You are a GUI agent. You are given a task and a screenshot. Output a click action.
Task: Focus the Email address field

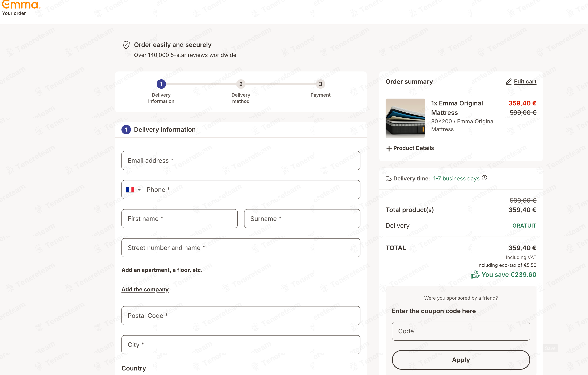point(241,161)
